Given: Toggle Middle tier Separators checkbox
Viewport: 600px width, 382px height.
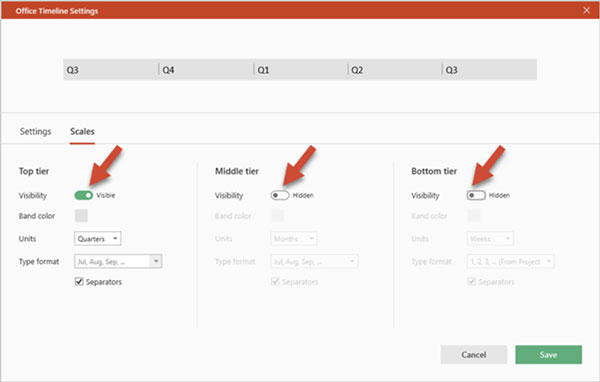Looking at the screenshot, I should pyautogui.click(x=276, y=282).
